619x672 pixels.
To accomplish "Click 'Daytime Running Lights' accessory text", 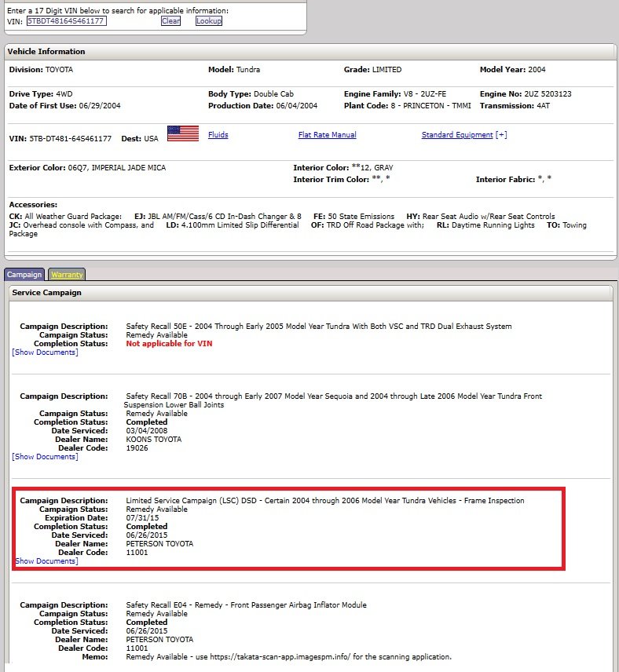I will point(493,225).
